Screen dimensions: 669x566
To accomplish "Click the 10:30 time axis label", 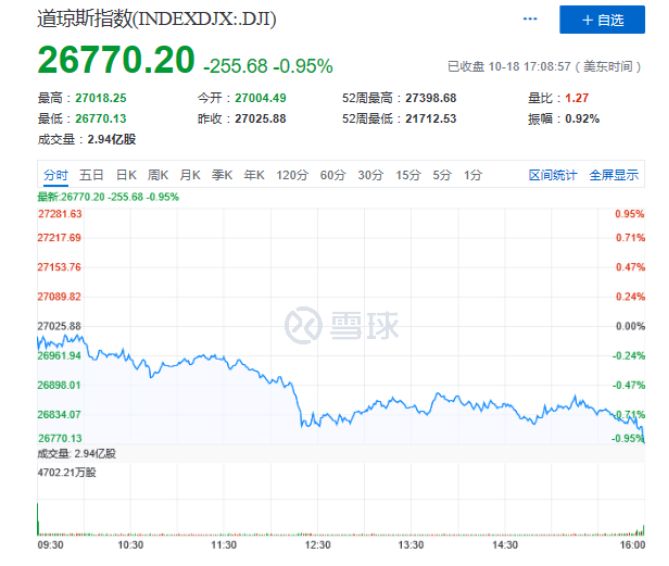I will pyautogui.click(x=131, y=545).
